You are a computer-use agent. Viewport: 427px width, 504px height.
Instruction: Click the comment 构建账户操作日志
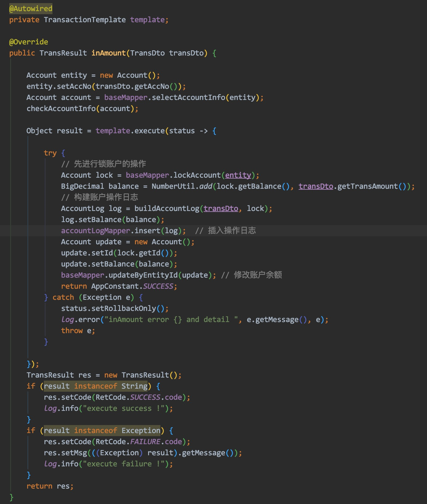(x=99, y=197)
